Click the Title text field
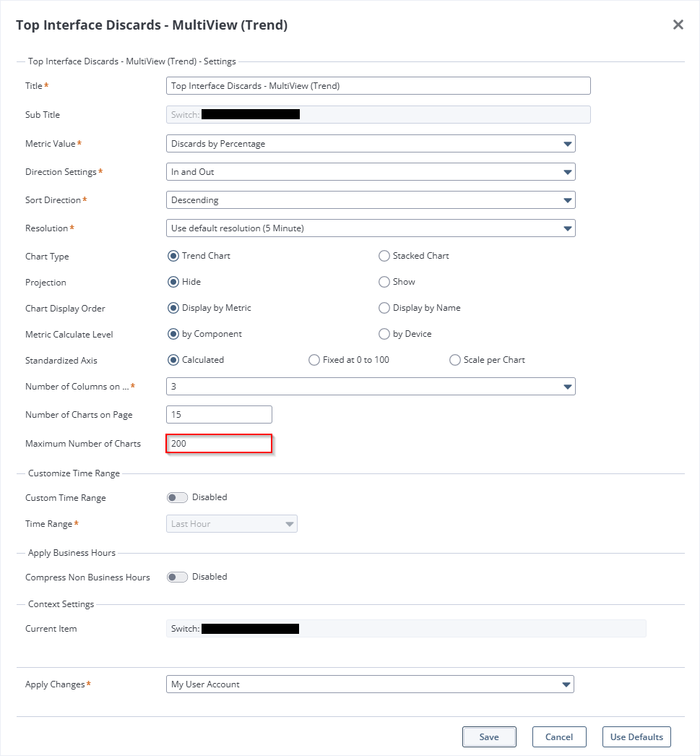This screenshot has width=700, height=756. tap(378, 86)
